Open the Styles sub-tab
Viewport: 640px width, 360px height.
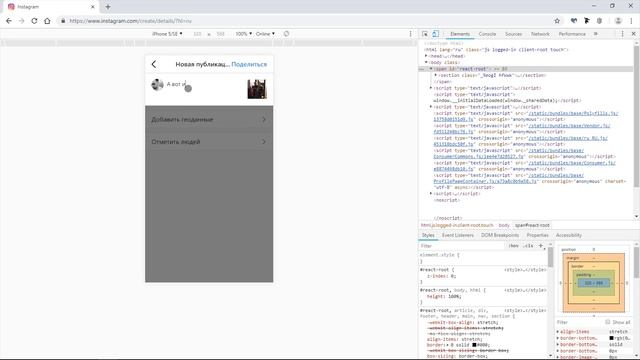click(428, 235)
